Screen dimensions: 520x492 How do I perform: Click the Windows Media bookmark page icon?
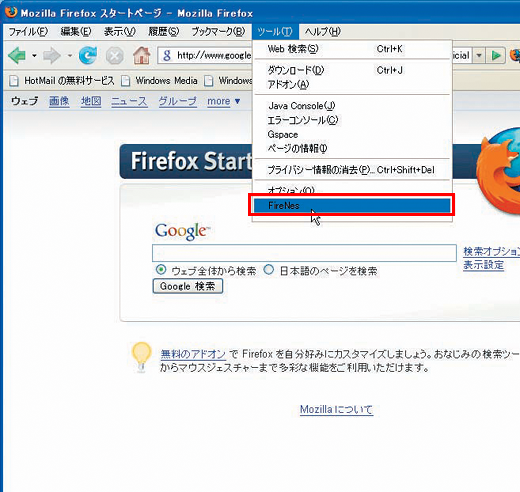[x=125, y=81]
